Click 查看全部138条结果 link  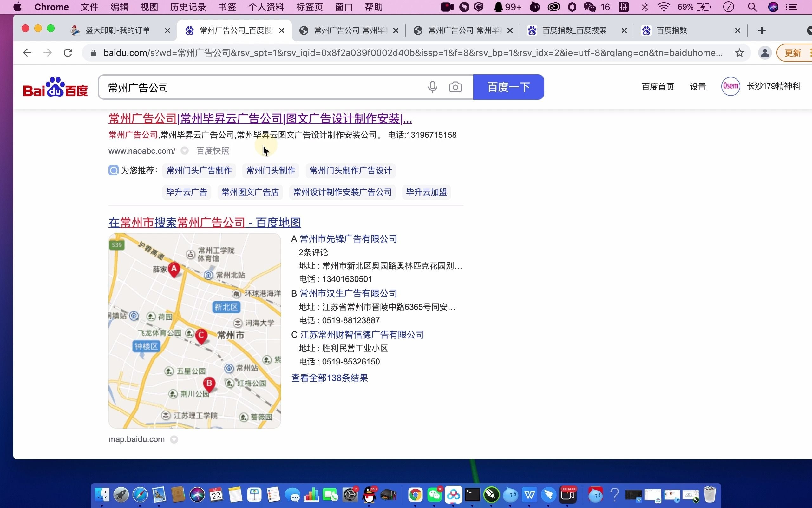(330, 378)
